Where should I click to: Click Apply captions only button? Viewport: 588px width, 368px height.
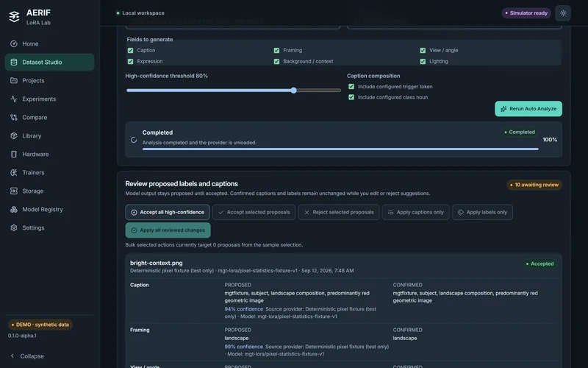point(415,213)
